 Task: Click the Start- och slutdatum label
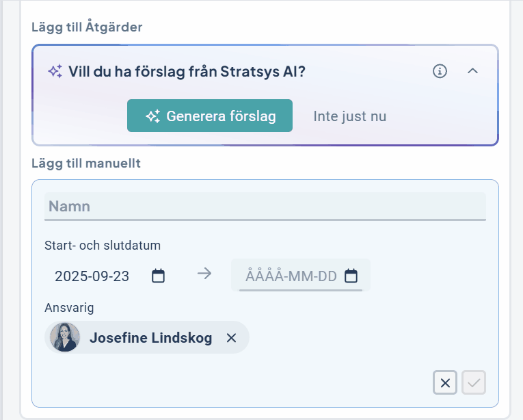pos(103,245)
